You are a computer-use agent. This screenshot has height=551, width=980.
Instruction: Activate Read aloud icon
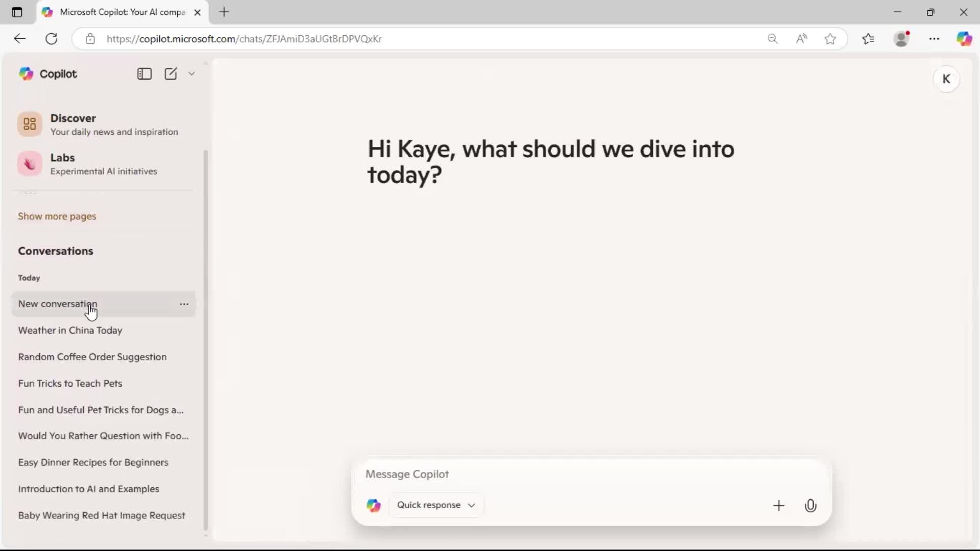click(801, 39)
